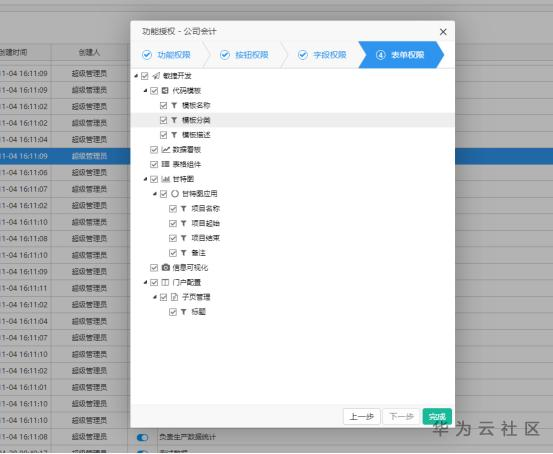Click the bar chart icon for 甘特图
Viewport: 553px width, 454px height.
[165, 179]
